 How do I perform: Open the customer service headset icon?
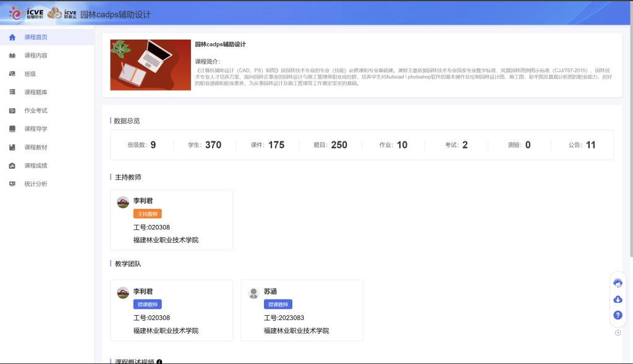coord(618,283)
